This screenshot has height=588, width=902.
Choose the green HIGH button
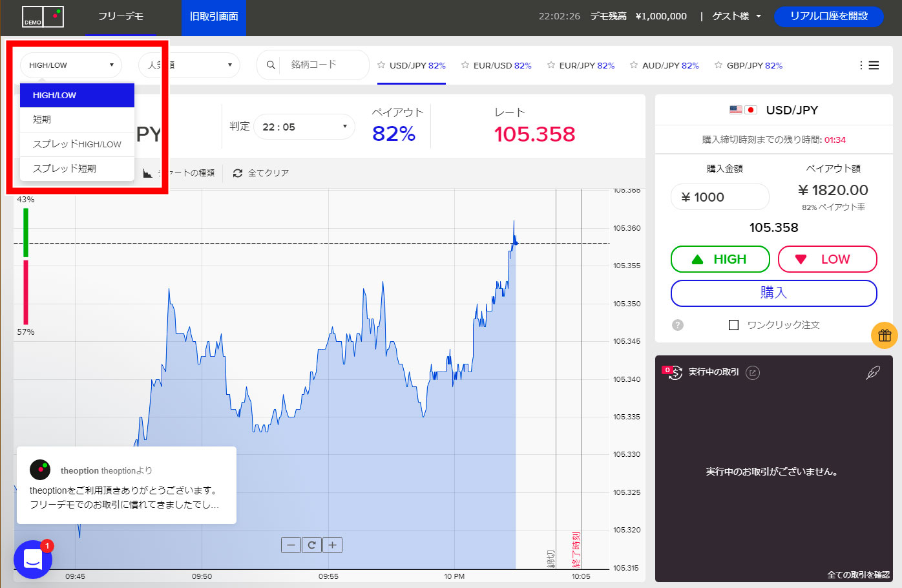point(720,259)
